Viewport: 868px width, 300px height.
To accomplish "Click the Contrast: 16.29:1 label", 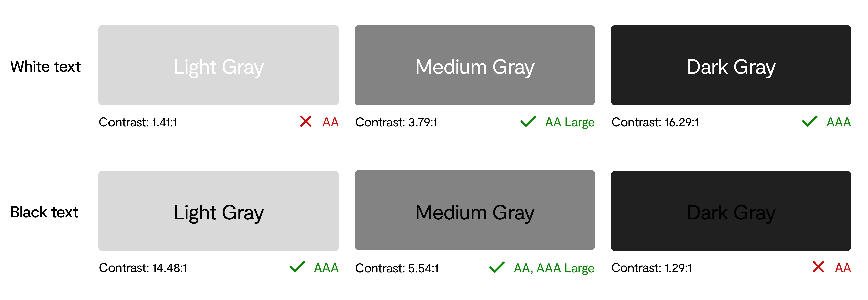I will (655, 122).
